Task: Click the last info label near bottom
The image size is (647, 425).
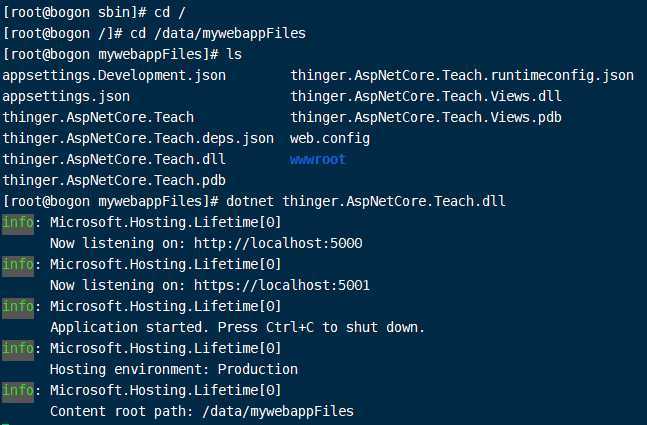Action: coord(18,391)
